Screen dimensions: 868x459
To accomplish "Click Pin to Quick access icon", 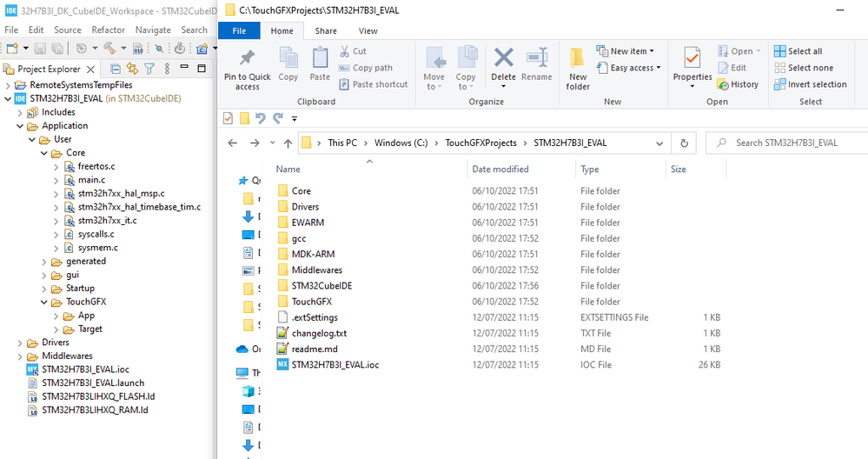I will (x=247, y=57).
